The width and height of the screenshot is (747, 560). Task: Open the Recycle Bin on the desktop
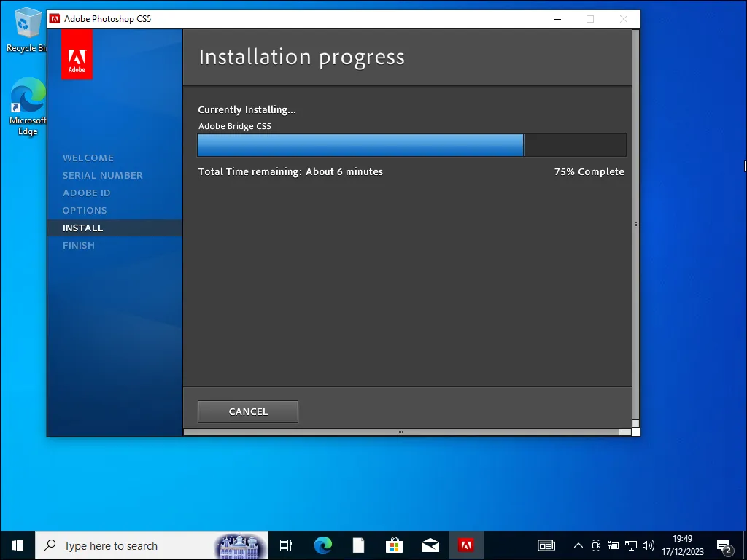click(26, 24)
